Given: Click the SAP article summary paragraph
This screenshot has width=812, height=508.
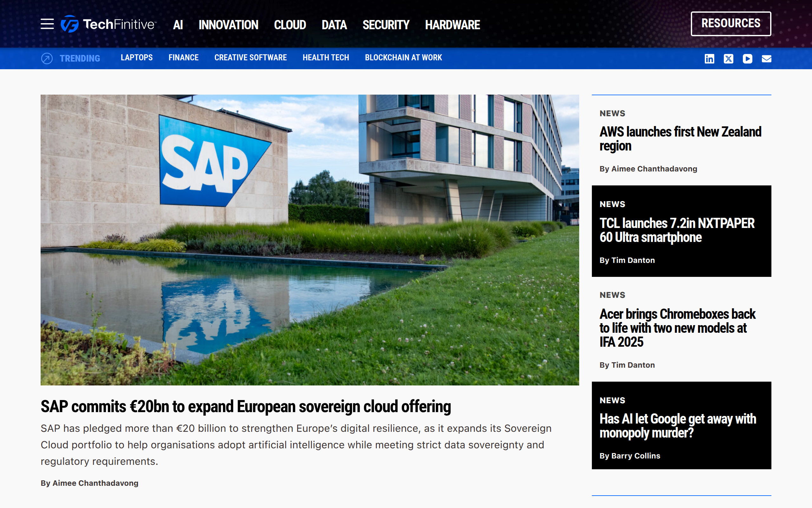Looking at the screenshot, I should [296, 445].
